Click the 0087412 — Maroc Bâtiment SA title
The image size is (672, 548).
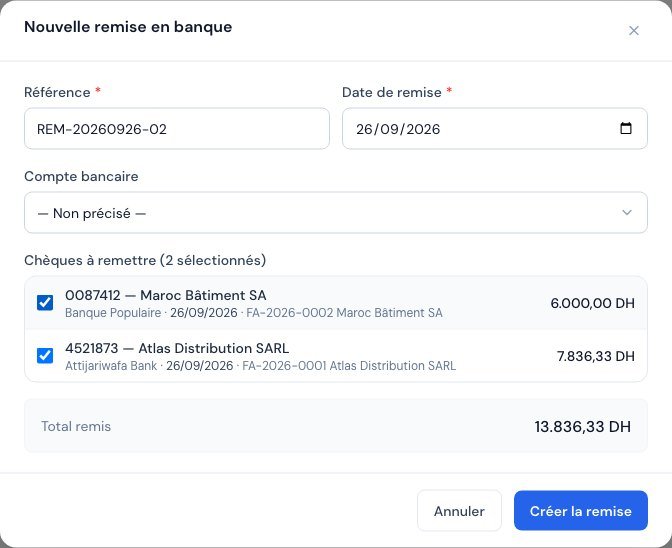pyautogui.click(x=165, y=295)
